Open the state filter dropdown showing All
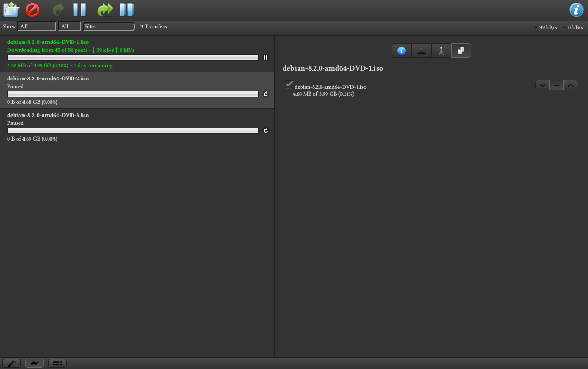Screen dimensions: 588x369 coord(37,26)
